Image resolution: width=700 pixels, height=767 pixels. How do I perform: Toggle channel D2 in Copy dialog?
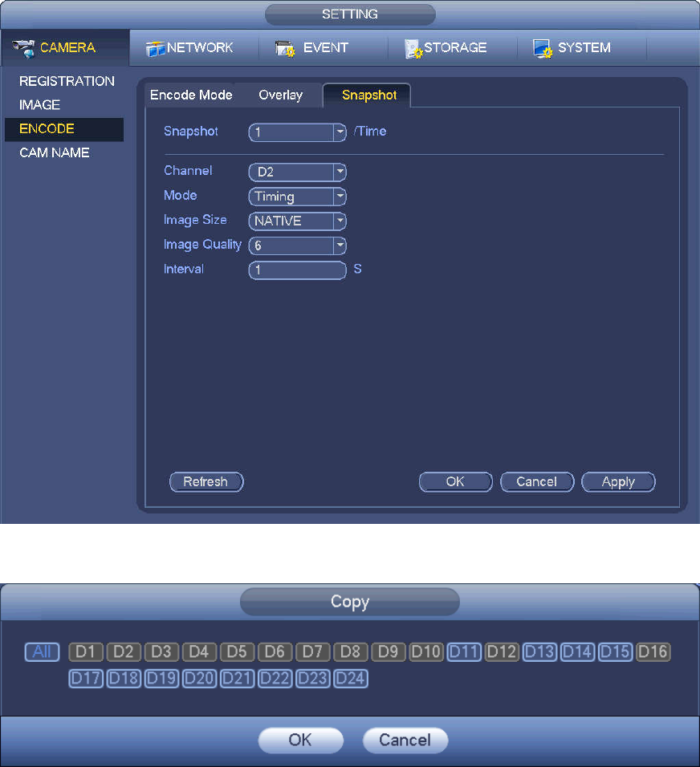tap(124, 652)
